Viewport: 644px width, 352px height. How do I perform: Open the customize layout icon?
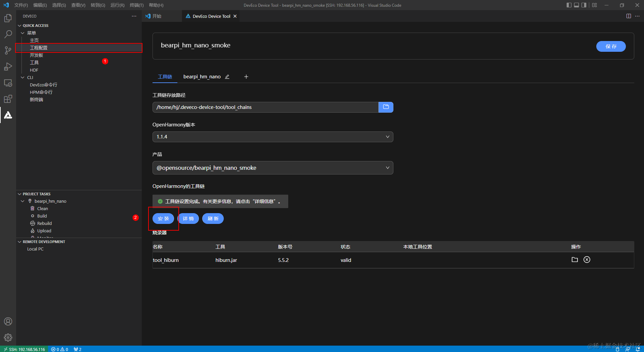[x=595, y=5]
